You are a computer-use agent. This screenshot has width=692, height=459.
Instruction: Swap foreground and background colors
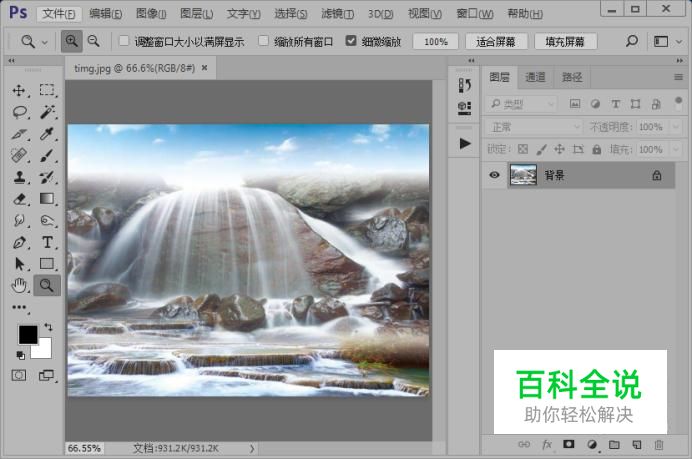47,327
